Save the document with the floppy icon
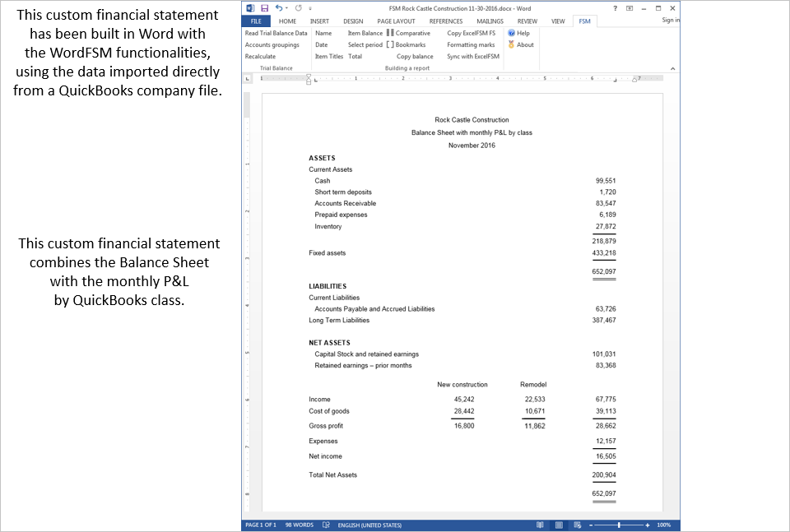Screen dimensions: 790x532 point(264,8)
